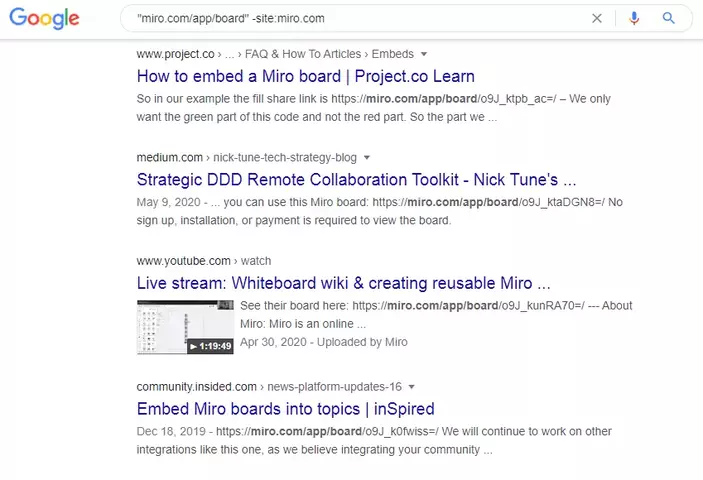Click the 'May 9, 2020' date text

pyautogui.click(x=168, y=202)
